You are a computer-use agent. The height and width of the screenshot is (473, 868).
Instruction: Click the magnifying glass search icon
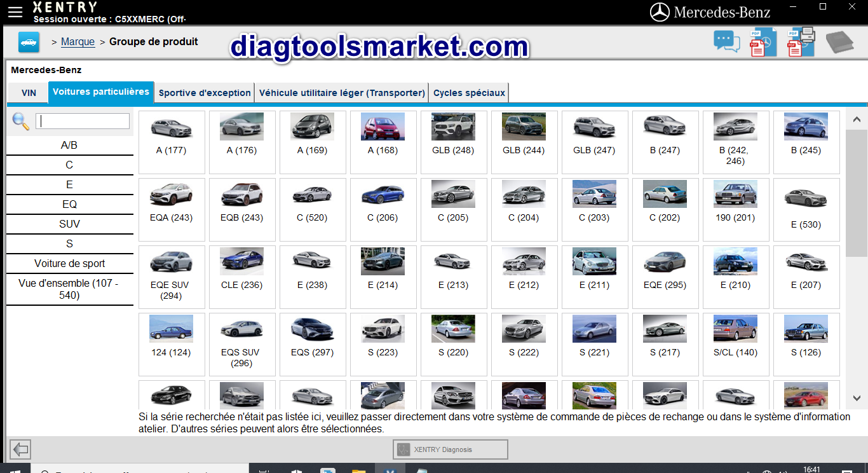[21, 121]
